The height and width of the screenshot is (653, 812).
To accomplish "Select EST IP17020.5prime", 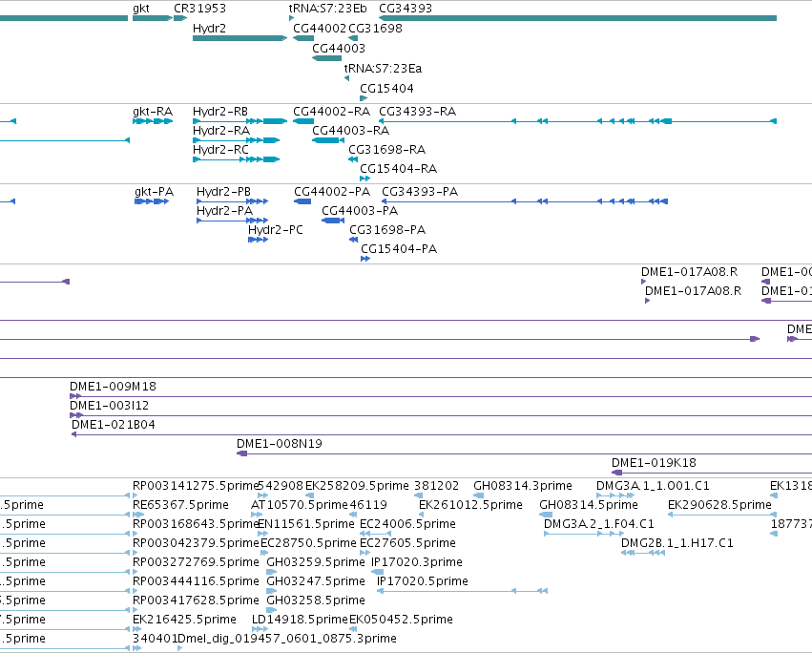I will click(x=423, y=582).
